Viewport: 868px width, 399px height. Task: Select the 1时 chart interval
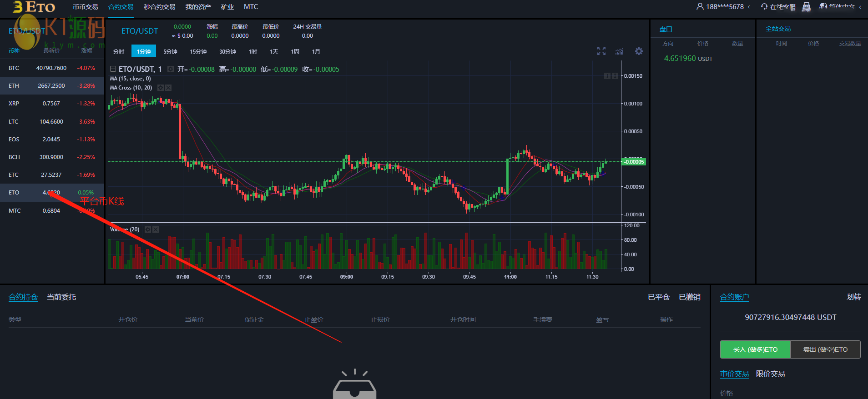coord(253,51)
